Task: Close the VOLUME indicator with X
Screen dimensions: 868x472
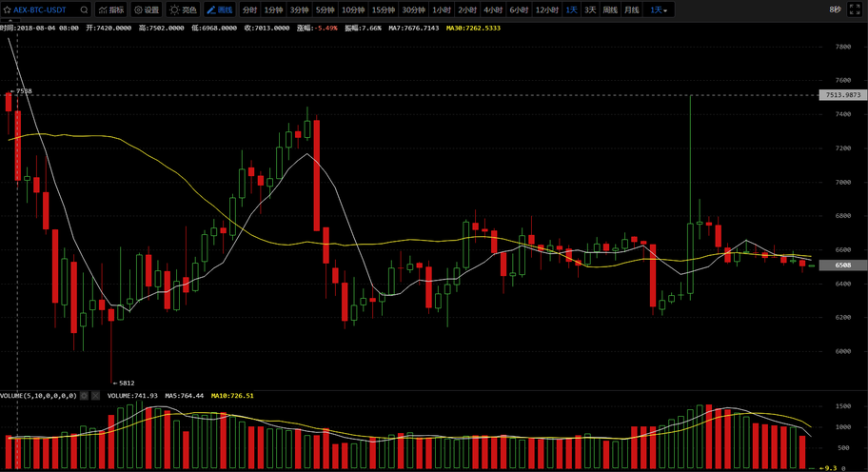Action: pyautogui.click(x=96, y=396)
